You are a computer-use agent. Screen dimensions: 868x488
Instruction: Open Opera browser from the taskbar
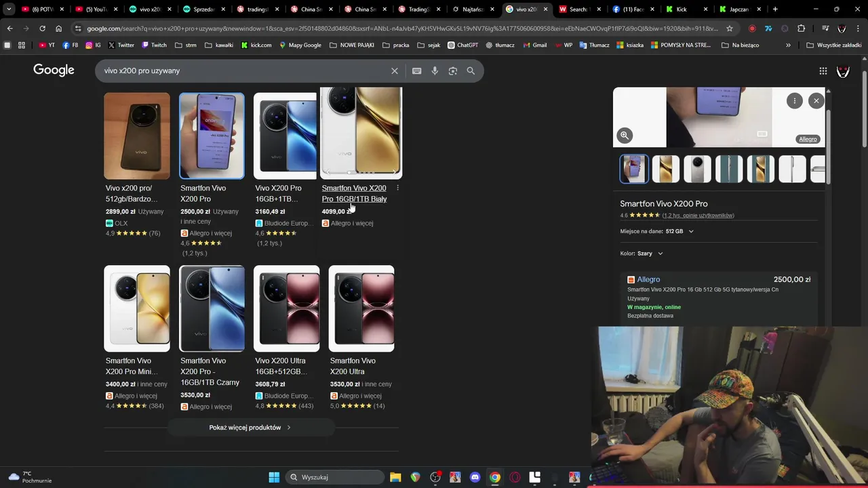[515, 477]
